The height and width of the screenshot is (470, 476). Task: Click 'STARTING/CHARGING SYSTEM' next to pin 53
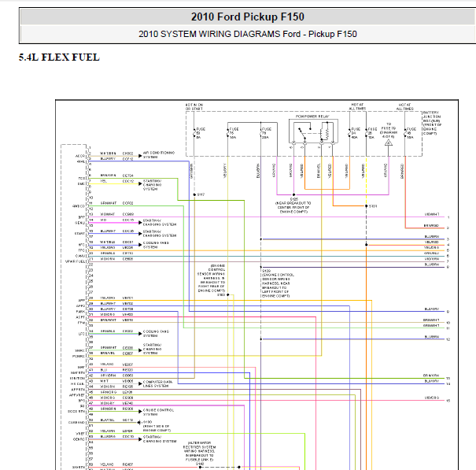coord(160,439)
